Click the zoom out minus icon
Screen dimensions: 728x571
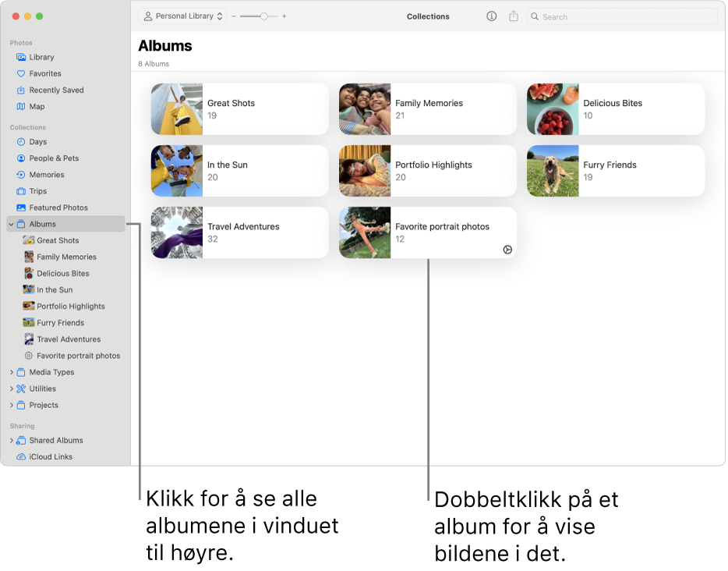pos(234,16)
